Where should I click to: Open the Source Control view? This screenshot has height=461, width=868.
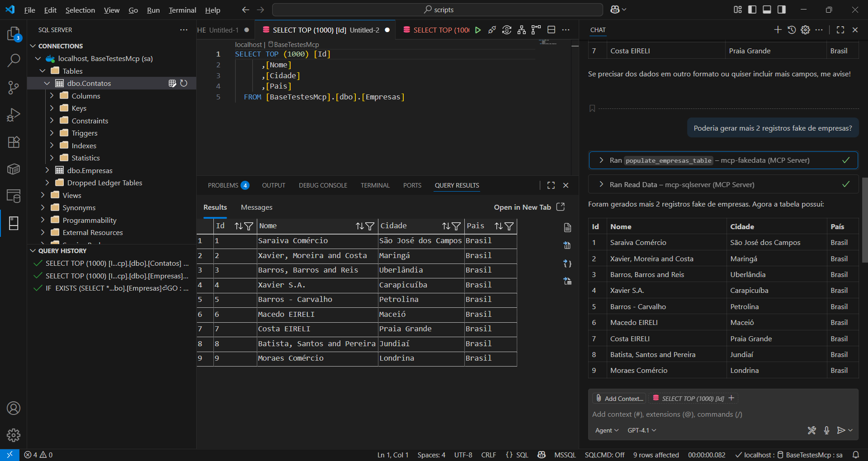(14, 88)
